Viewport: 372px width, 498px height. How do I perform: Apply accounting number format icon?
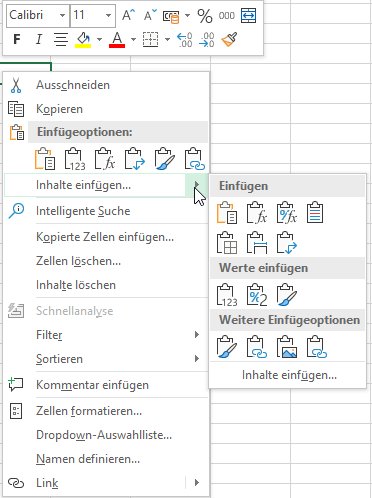click(171, 16)
